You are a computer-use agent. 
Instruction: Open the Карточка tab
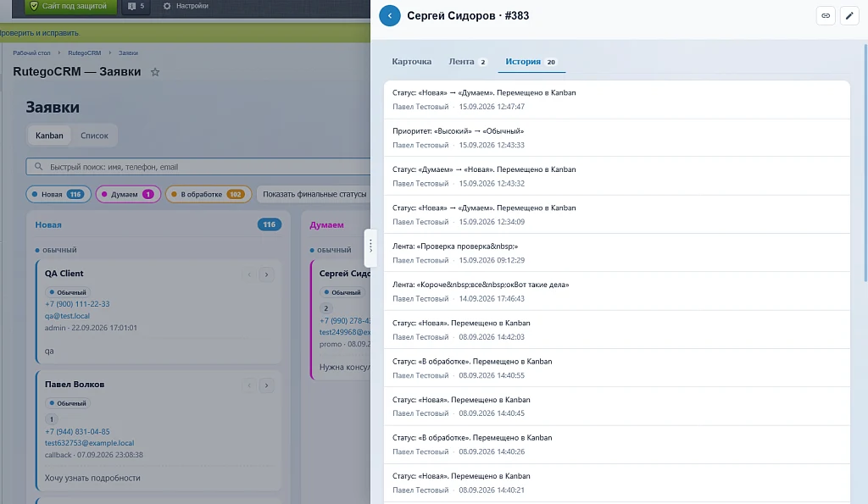[x=411, y=61]
